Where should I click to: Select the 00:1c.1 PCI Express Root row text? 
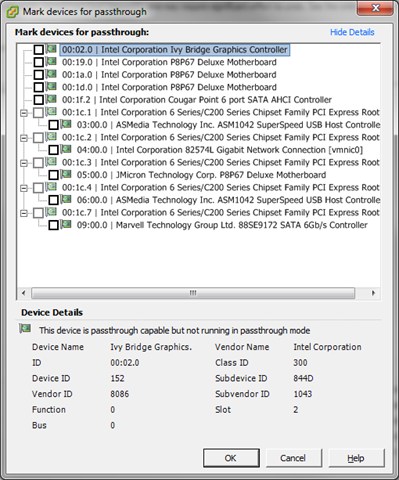click(x=221, y=112)
